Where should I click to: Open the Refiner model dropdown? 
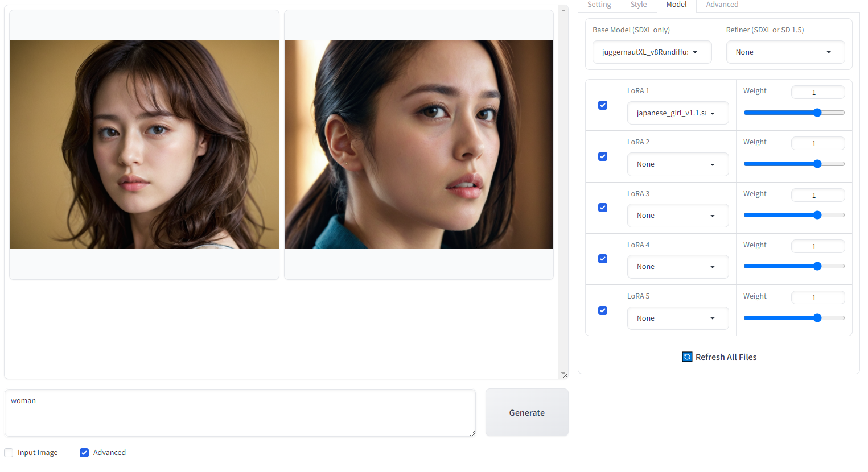click(x=785, y=52)
